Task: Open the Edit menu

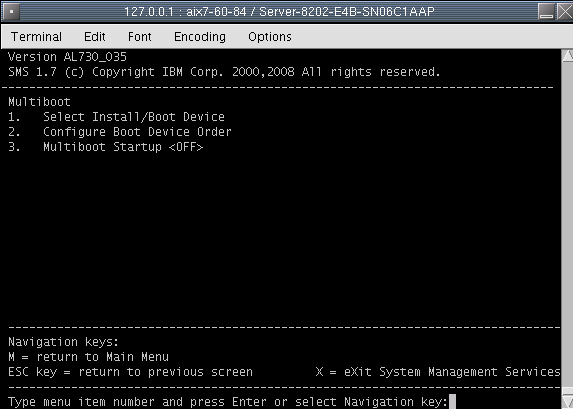Action: pos(95,37)
